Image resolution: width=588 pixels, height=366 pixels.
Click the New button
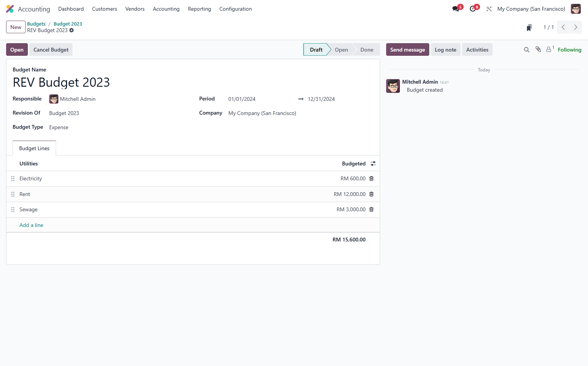click(x=16, y=27)
